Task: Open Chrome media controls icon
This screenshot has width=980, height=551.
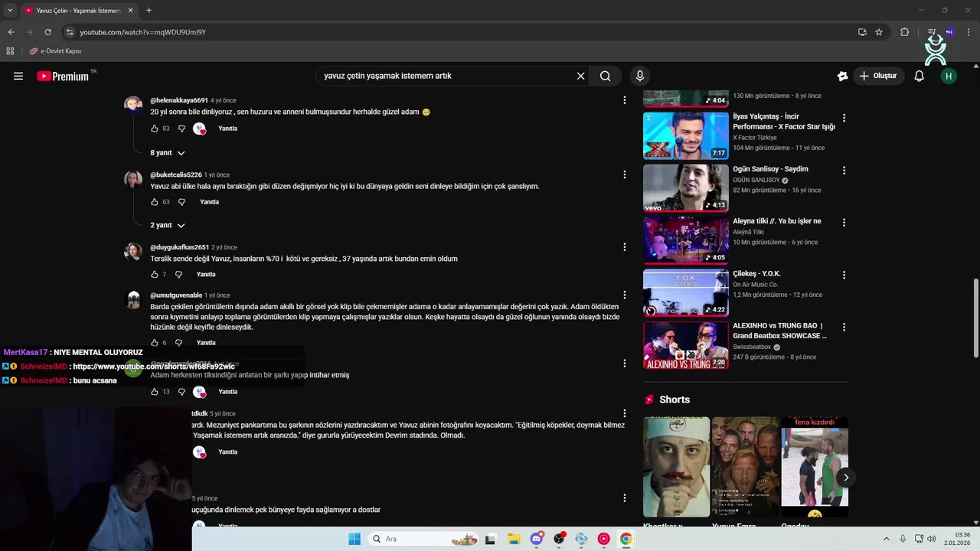Action: (x=932, y=32)
